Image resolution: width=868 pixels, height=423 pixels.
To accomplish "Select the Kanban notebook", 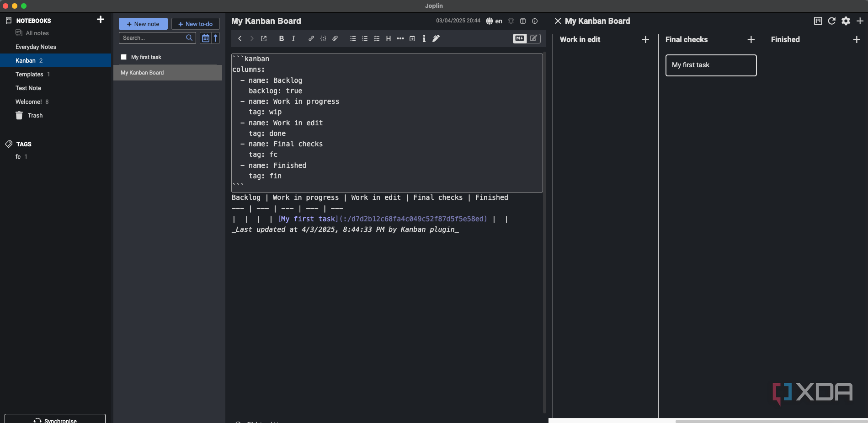I will click(55, 60).
